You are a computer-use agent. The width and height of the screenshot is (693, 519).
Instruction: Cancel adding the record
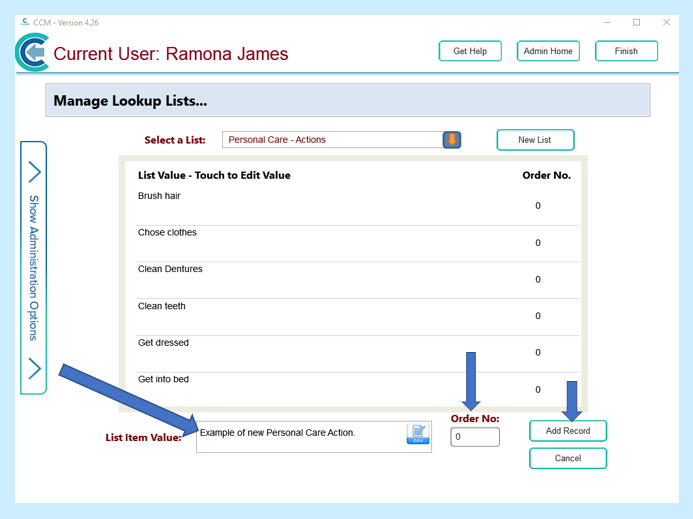[x=568, y=458]
